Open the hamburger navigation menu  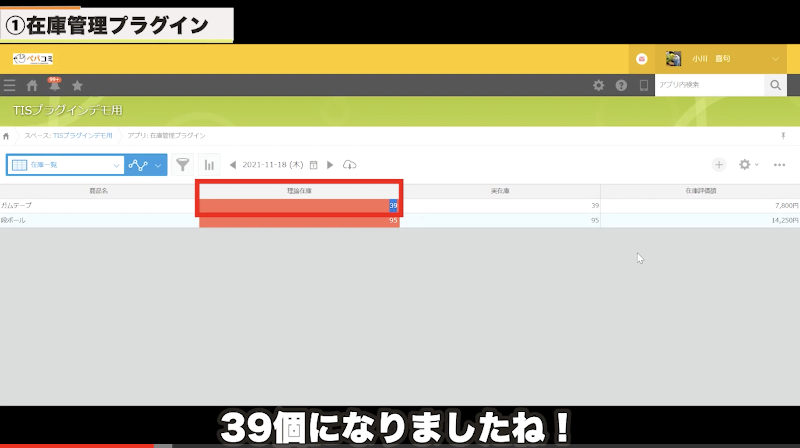click(x=10, y=86)
